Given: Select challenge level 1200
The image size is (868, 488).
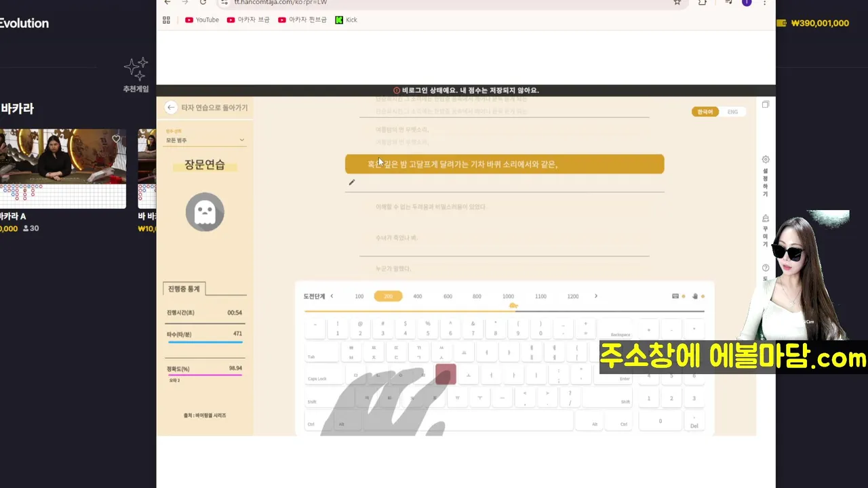Looking at the screenshot, I should [x=573, y=296].
